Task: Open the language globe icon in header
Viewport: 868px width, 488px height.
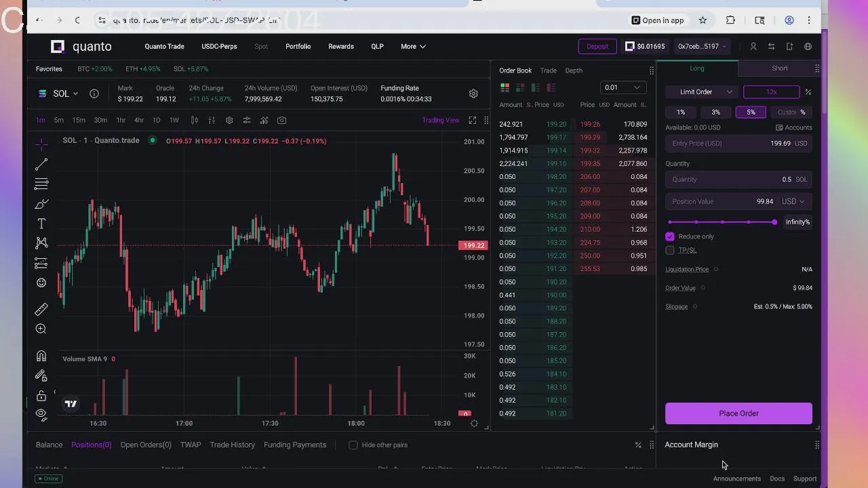Action: click(808, 46)
